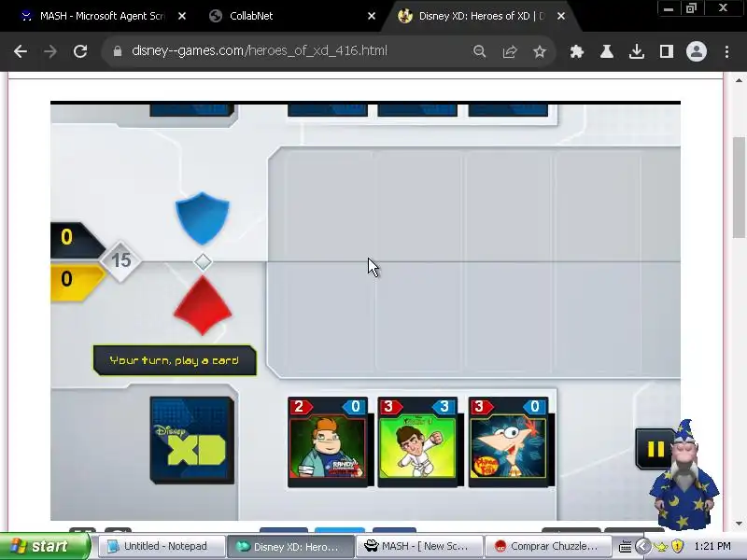Play the Randy Cunningham card with attack 2
Image resolution: width=747 pixels, height=560 pixels.
[328, 441]
